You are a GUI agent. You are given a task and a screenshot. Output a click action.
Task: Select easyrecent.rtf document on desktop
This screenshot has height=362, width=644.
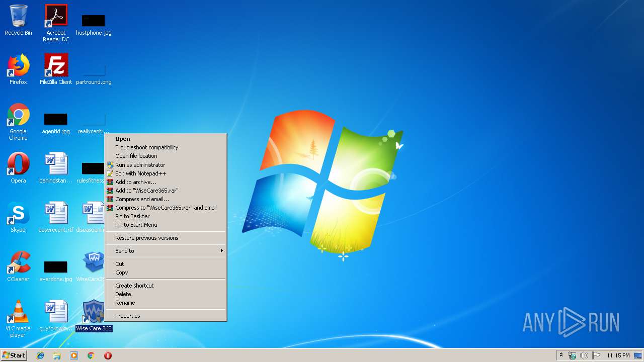56,217
